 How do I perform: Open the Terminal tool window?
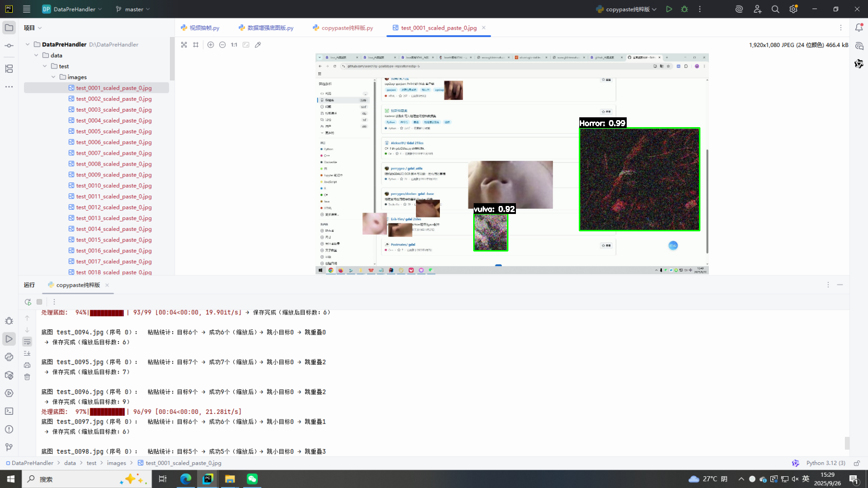[x=9, y=411]
